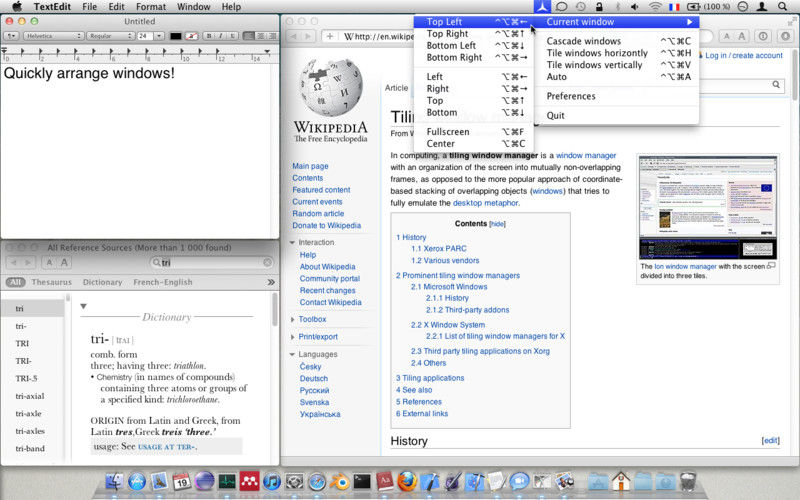Viewport: 800px width, 500px height.
Task: Open the Time Machine menu bar icon
Action: coord(581,7)
